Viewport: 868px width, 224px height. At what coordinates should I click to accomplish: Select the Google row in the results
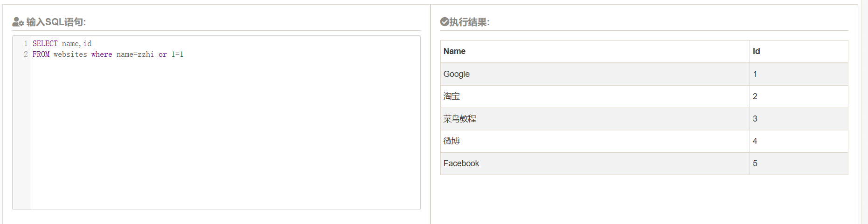click(456, 74)
